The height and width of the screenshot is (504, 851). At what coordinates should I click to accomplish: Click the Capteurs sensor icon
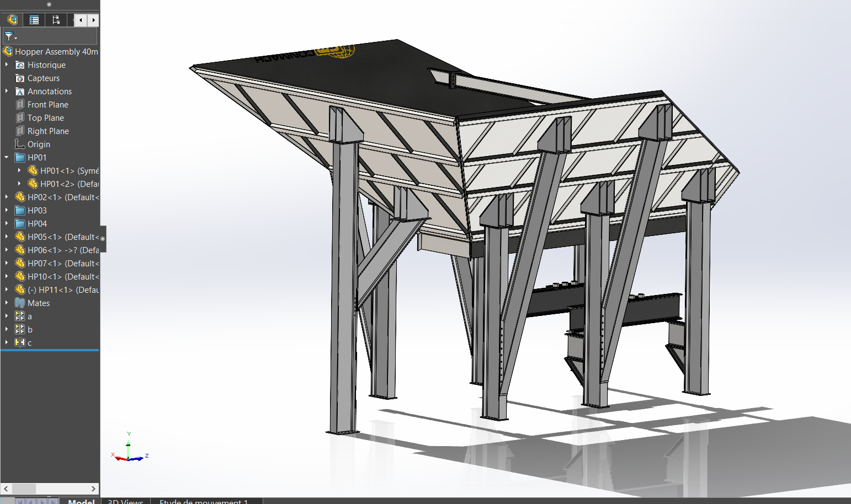[x=20, y=78]
